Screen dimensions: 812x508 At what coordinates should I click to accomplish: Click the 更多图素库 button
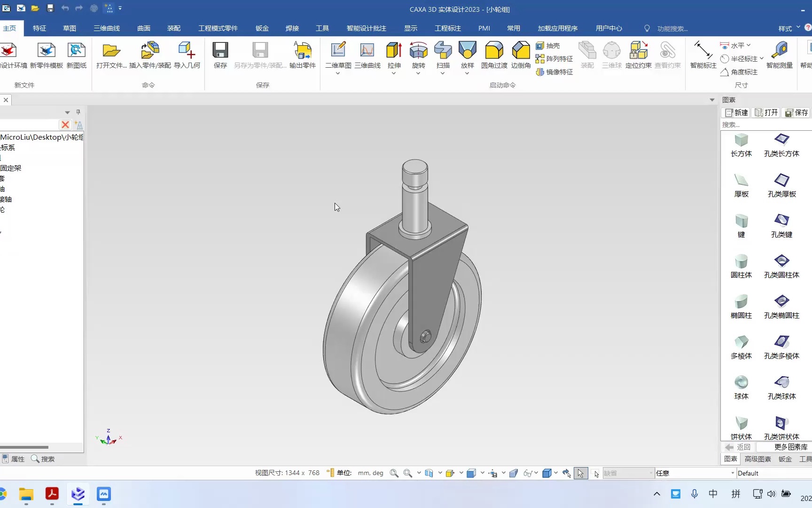[x=791, y=447]
